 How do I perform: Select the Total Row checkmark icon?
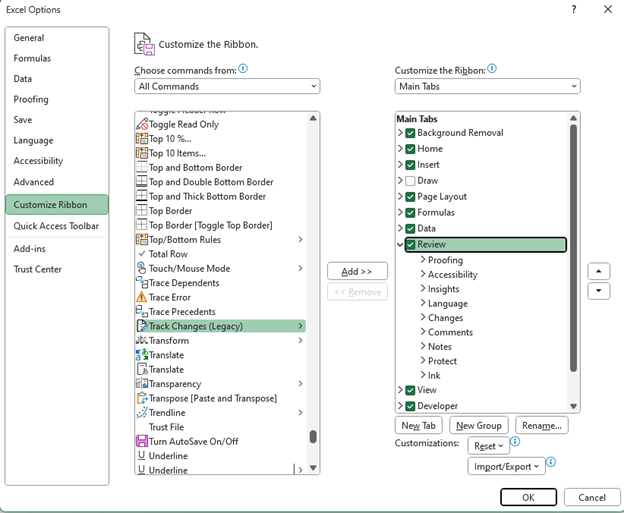pyautogui.click(x=142, y=254)
